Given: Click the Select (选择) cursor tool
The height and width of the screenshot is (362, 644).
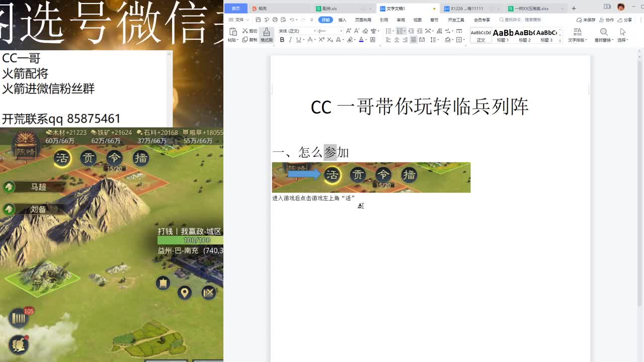Looking at the screenshot, I should (623, 35).
